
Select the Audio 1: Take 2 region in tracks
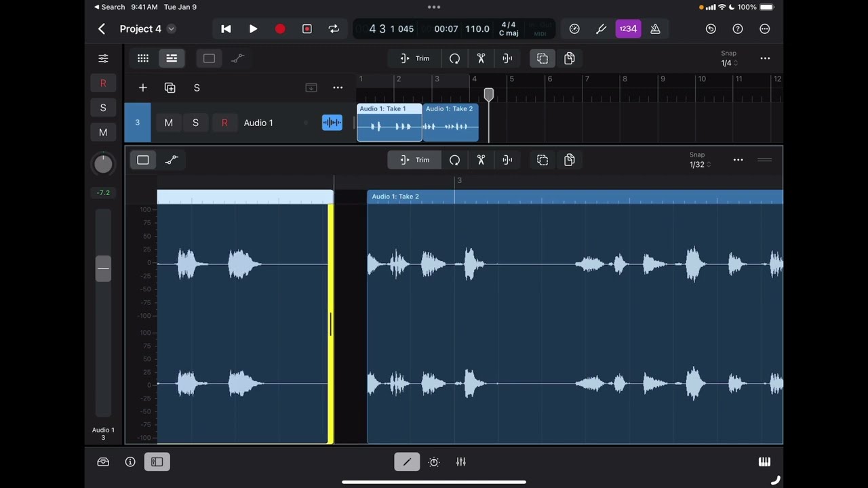450,122
